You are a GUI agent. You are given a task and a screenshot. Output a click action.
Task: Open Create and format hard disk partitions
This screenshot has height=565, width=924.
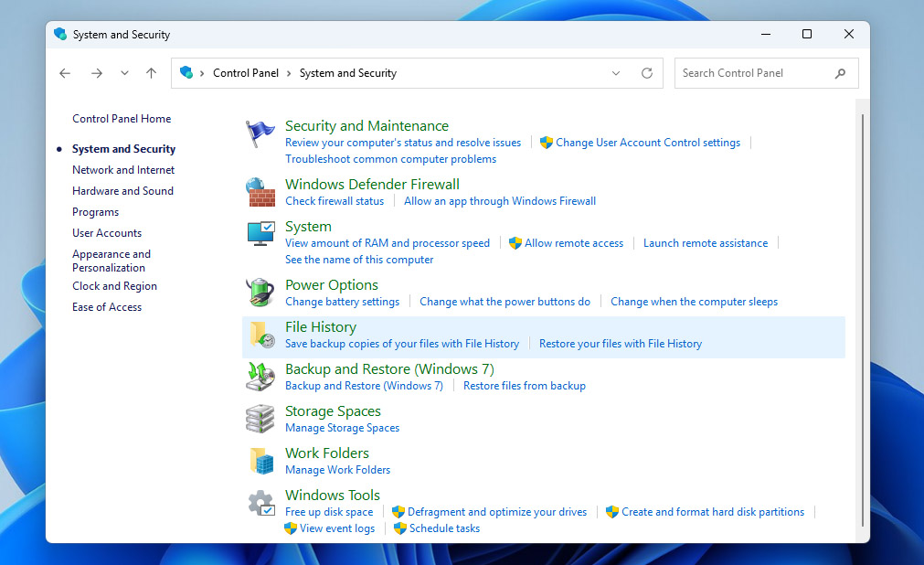(x=713, y=512)
